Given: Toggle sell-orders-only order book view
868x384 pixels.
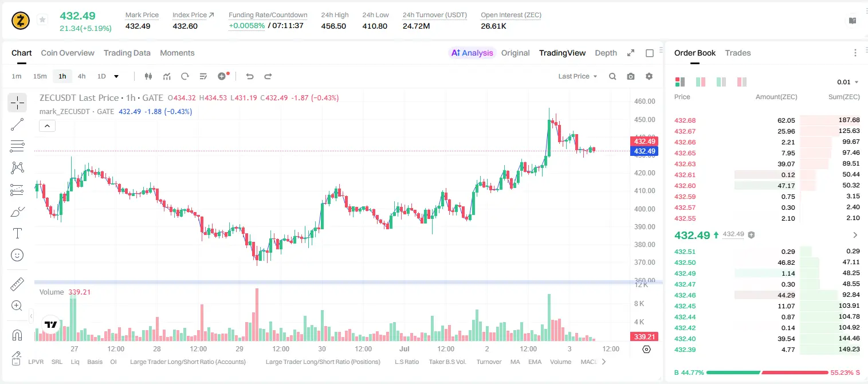Looking at the screenshot, I should pos(742,82).
